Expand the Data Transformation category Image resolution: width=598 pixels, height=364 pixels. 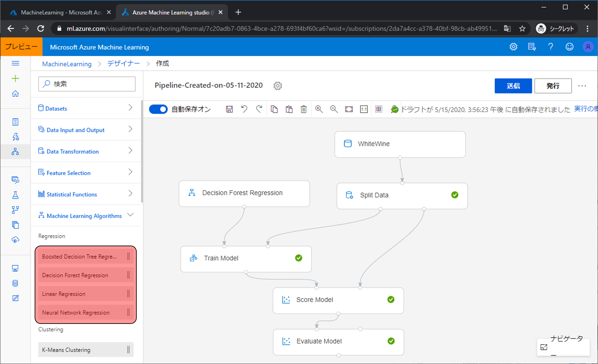pos(86,151)
